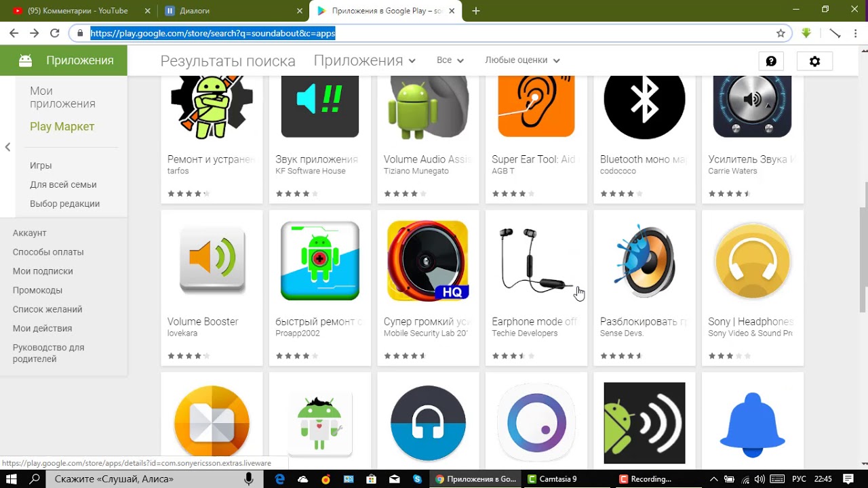Open the blue headphones circle app icon

pyautogui.click(x=428, y=424)
